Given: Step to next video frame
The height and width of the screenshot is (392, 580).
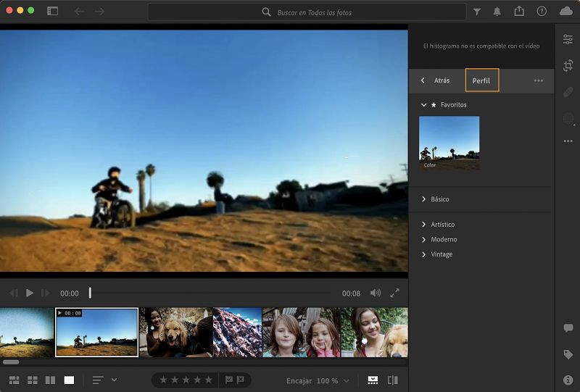Looking at the screenshot, I should point(46,293).
